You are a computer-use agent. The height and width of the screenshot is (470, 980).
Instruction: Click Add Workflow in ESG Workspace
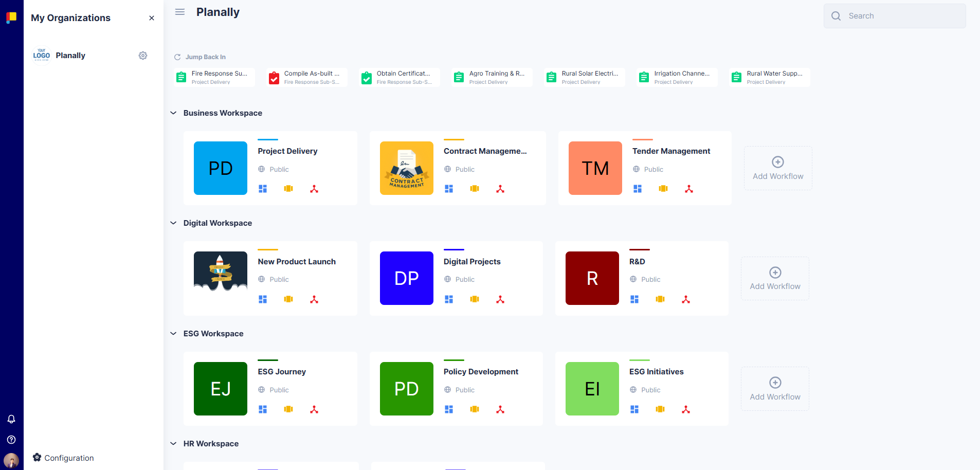pos(774,389)
